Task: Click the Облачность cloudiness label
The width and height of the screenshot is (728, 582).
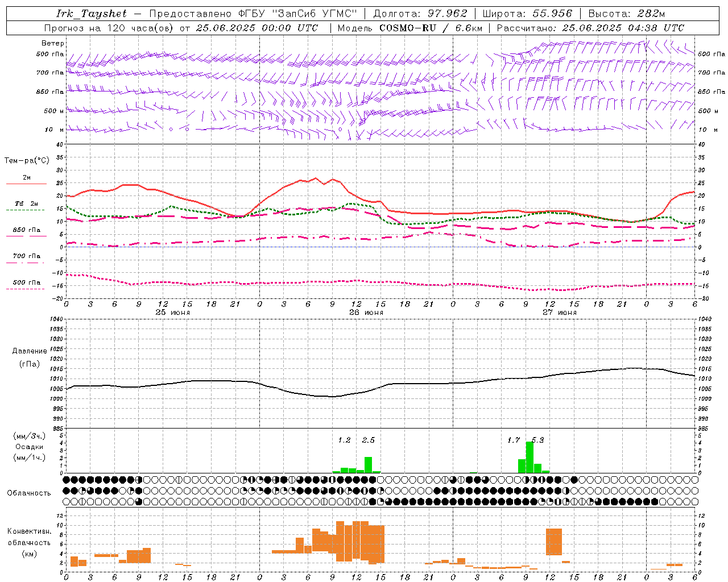Action: click(x=29, y=493)
